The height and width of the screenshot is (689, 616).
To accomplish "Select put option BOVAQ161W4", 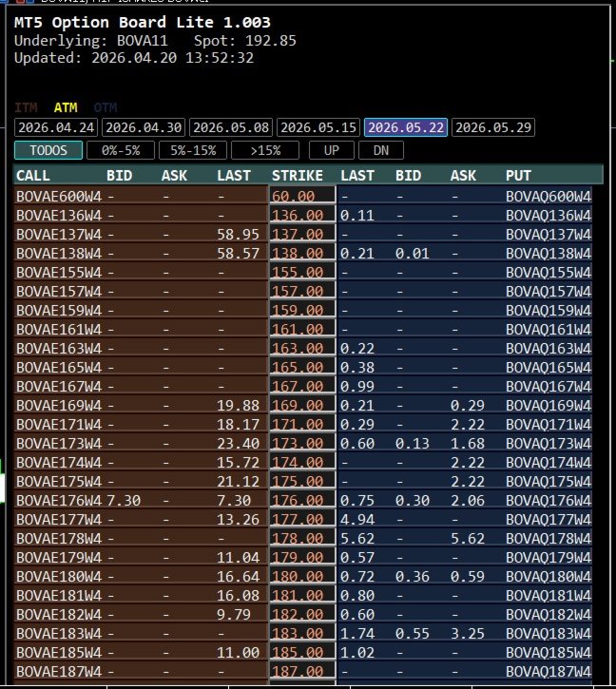I will coord(549,329).
